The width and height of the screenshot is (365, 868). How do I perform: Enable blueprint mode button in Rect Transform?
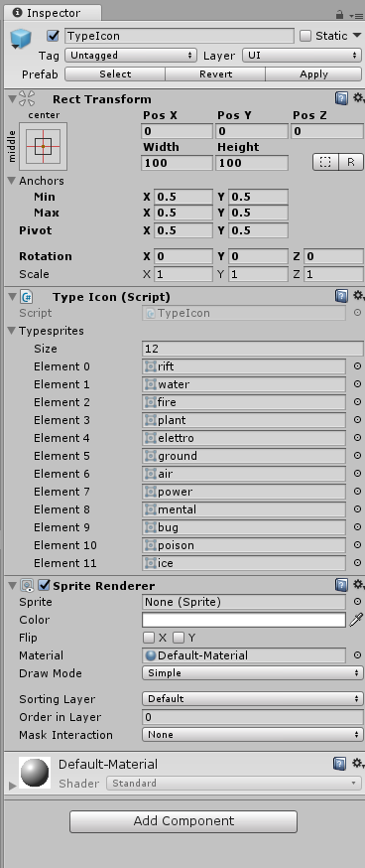[x=325, y=162]
